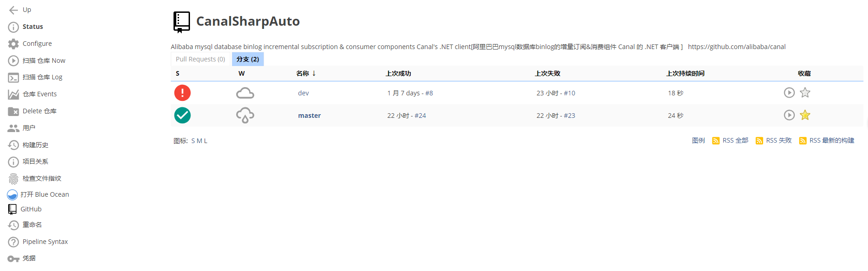Image resolution: width=868 pixels, height=271 pixels.
Task: Click the red failed status icon for dev
Action: pos(182,93)
